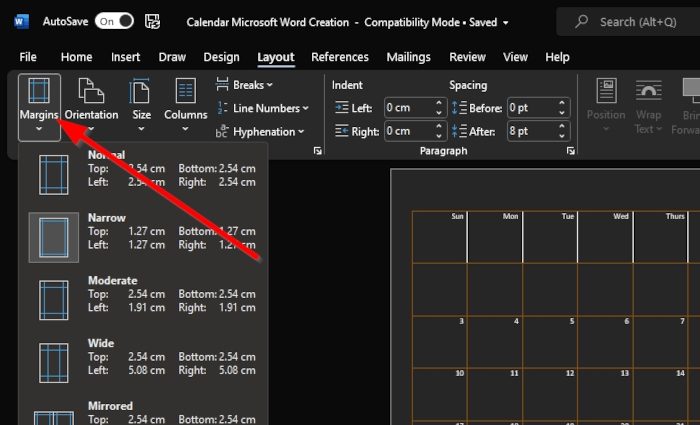
Task: Decrease Indent Right with down arrow
Action: [439, 136]
